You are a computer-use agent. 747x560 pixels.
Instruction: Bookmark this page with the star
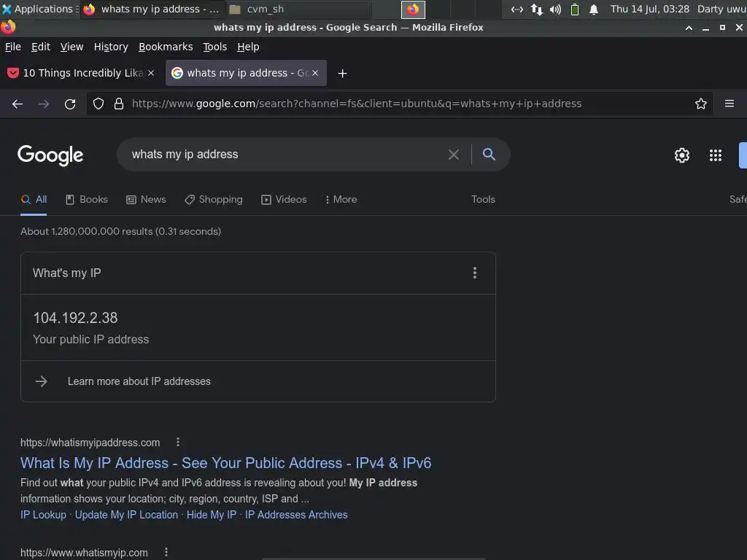701,104
